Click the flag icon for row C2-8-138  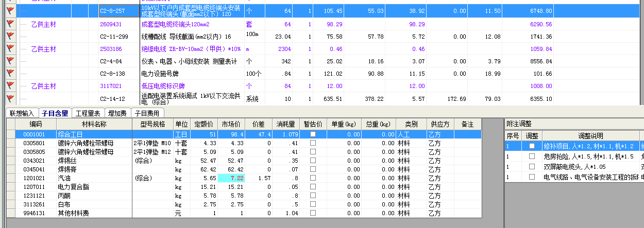(10, 74)
